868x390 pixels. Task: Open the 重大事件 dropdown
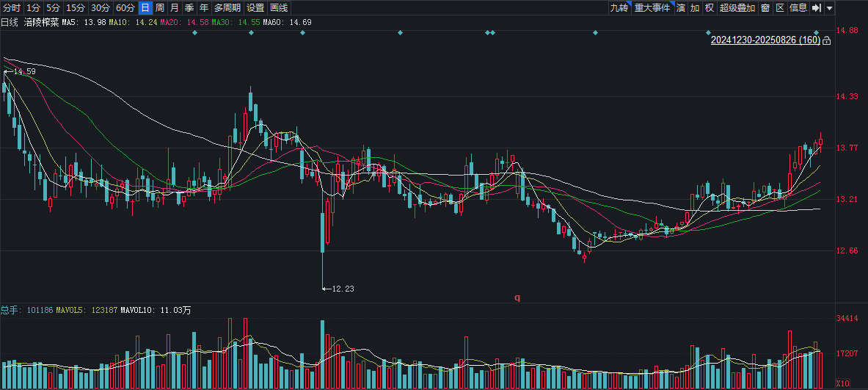coord(652,8)
